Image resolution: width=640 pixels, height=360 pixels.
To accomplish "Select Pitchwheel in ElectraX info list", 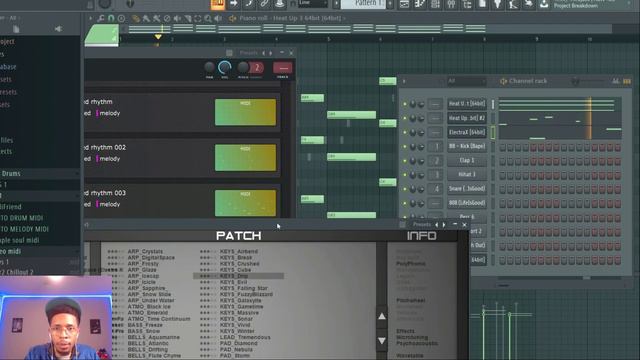I will tap(411, 300).
